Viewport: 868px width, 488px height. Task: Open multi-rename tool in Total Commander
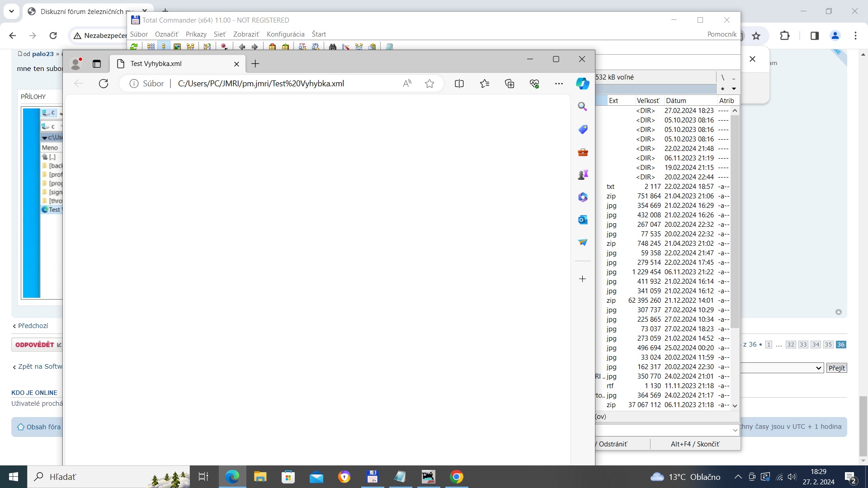(346, 47)
